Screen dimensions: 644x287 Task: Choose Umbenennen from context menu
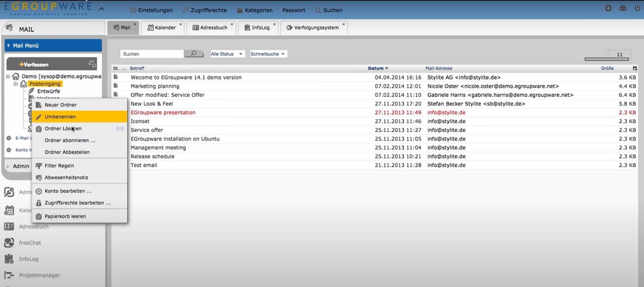point(80,117)
